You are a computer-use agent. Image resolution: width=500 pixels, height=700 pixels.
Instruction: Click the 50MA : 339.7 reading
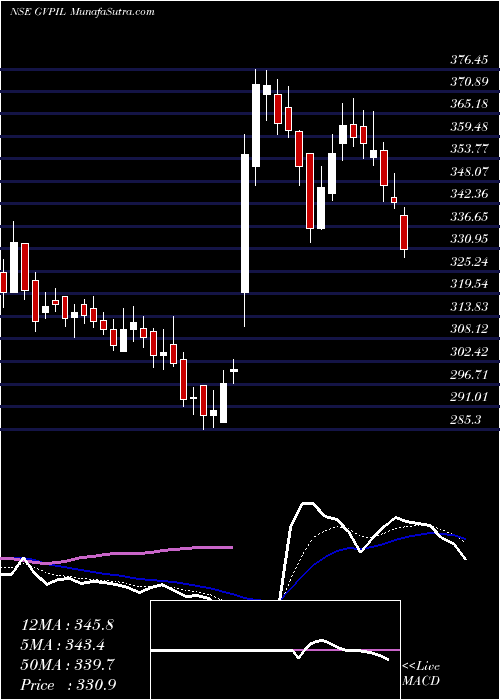(67, 665)
